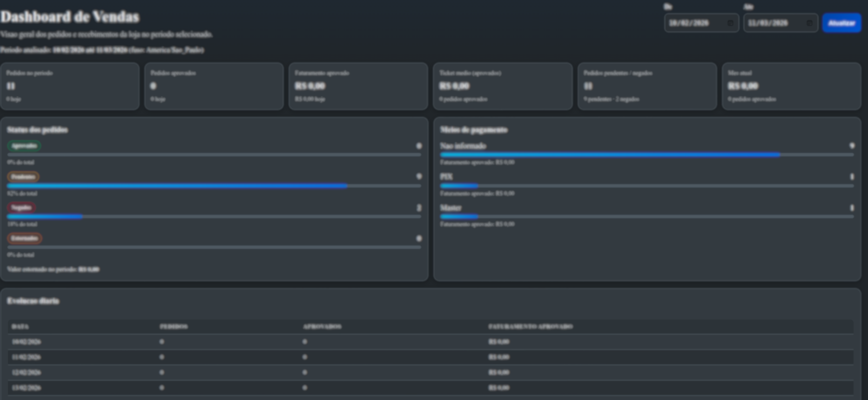The image size is (868, 400).
Task: Click the PEDIDOS column header
Action: coord(174,327)
